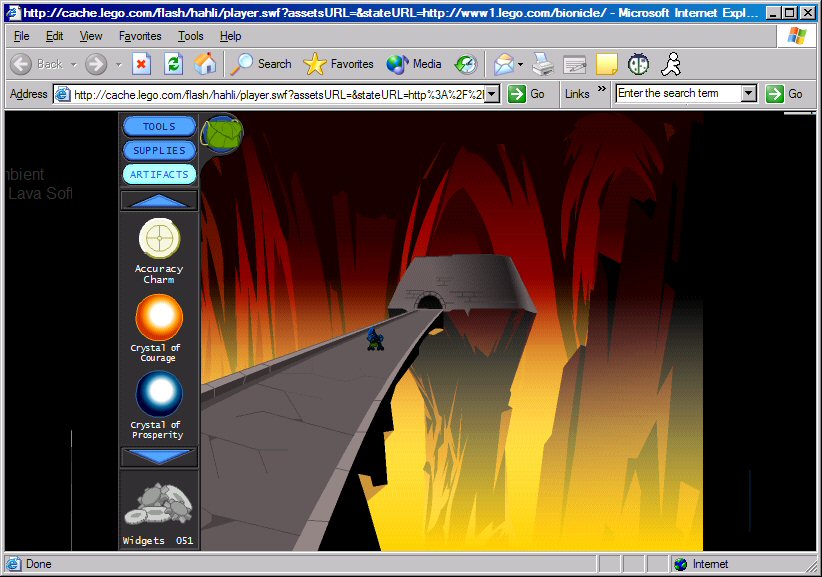Viewport: 822px width, 577px height.
Task: Open the Tools menu in the menu bar
Action: [190, 36]
